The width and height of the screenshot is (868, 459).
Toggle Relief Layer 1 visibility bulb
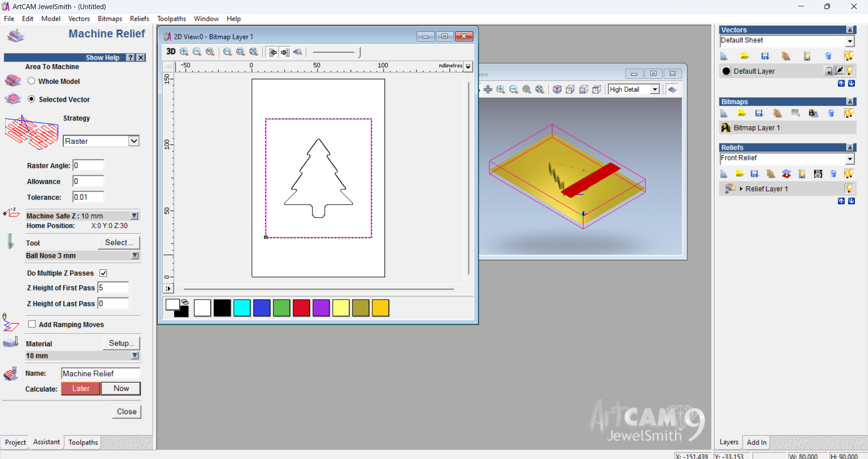click(849, 189)
